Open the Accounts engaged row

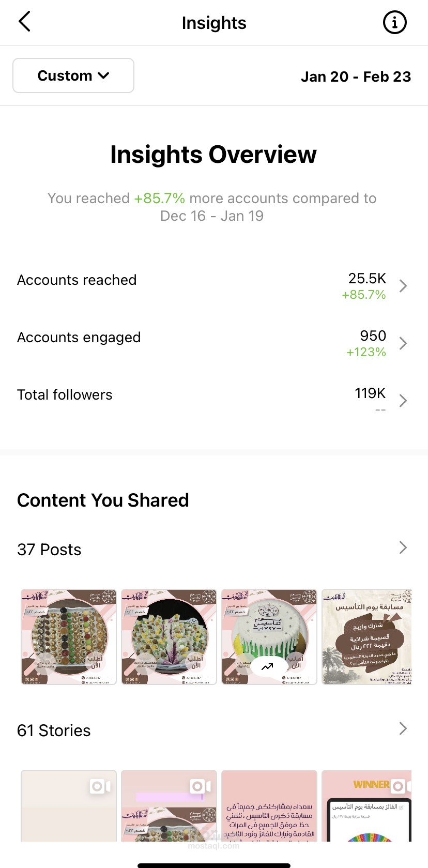(x=79, y=338)
